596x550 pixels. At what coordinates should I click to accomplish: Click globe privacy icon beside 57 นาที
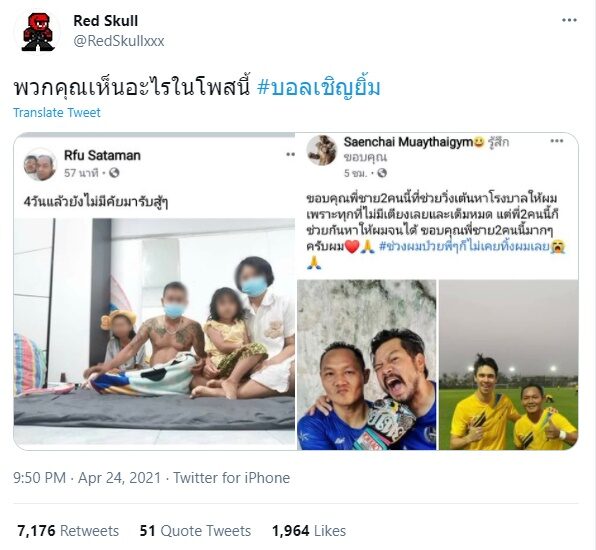[114, 173]
